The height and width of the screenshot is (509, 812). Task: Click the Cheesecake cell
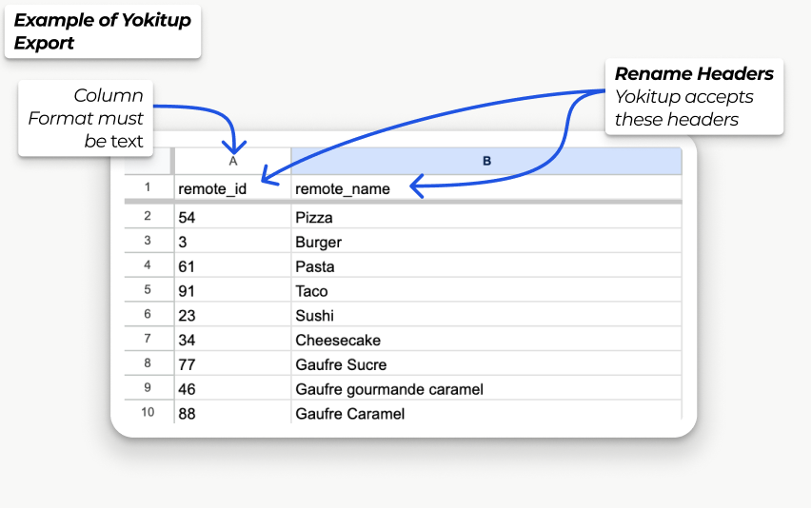coord(486,341)
